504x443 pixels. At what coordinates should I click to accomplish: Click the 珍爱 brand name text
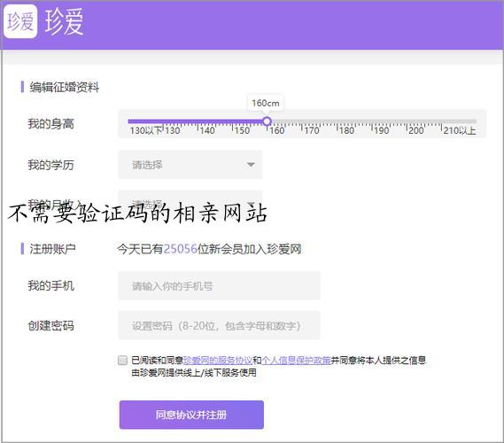65,22
